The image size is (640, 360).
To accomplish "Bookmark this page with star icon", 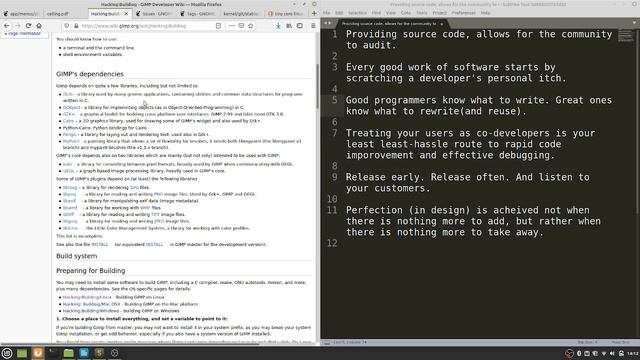I will pyautogui.click(x=251, y=26).
